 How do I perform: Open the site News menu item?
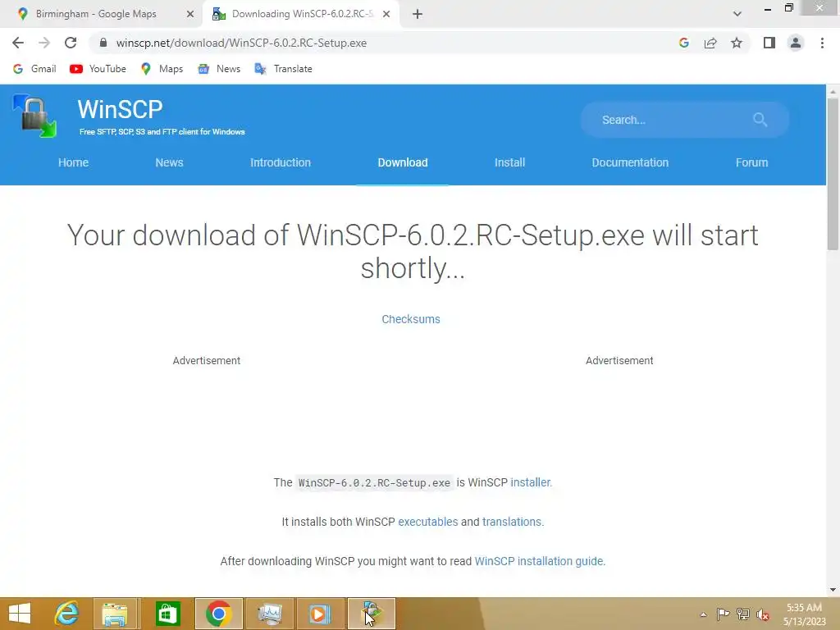(169, 162)
